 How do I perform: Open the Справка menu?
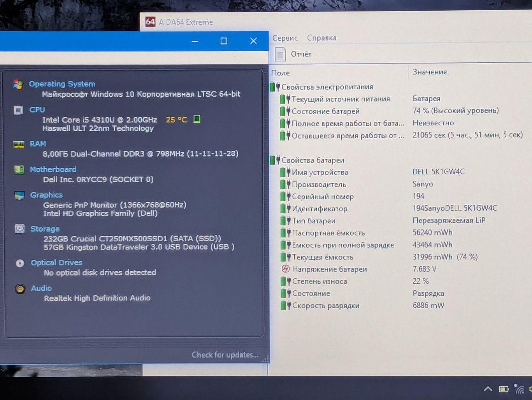322,38
